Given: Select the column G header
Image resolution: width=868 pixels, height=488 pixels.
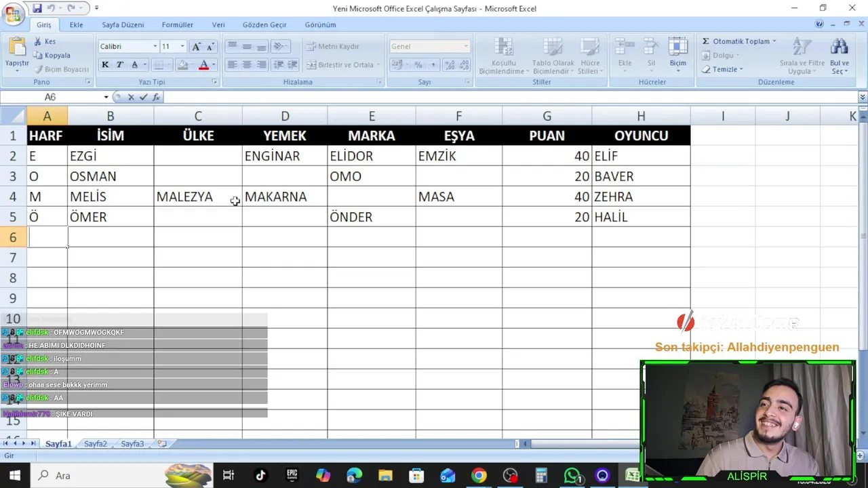Looking at the screenshot, I should coord(547,116).
